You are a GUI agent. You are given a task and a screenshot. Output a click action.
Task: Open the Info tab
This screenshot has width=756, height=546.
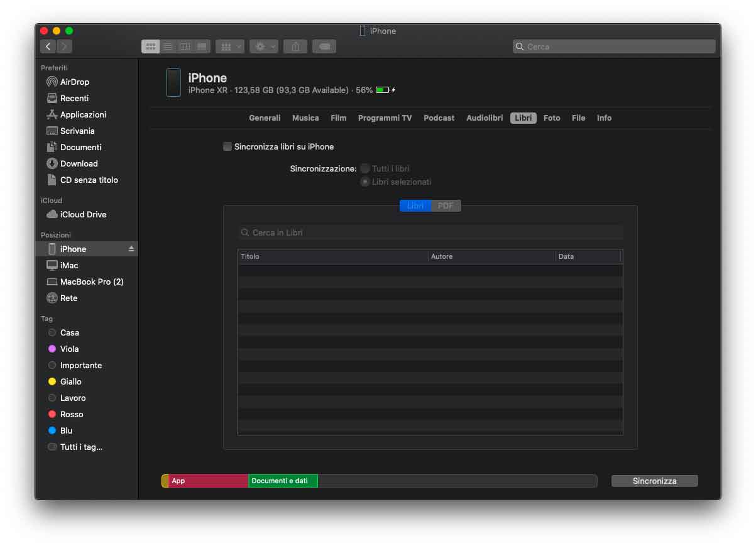[x=604, y=118]
